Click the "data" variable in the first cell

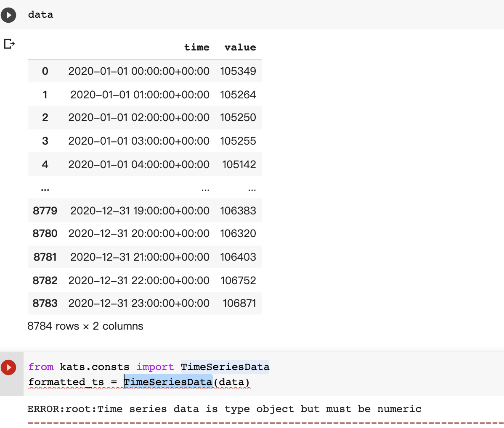(x=40, y=15)
